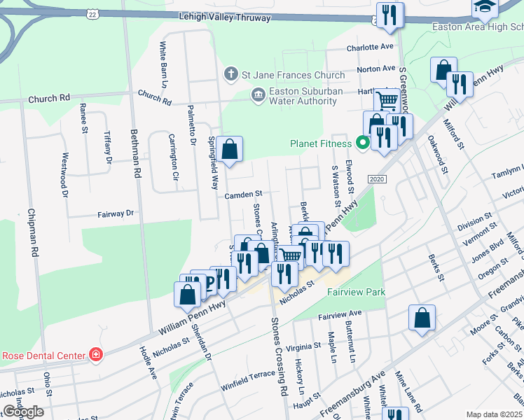Viewport: 524px width, 420px height.
Task: Click the White Barn Ln label
Action: tap(163, 64)
